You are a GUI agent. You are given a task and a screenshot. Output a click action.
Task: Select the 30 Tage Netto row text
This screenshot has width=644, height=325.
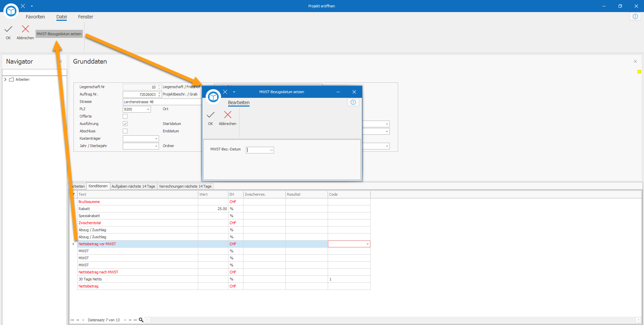click(x=90, y=279)
